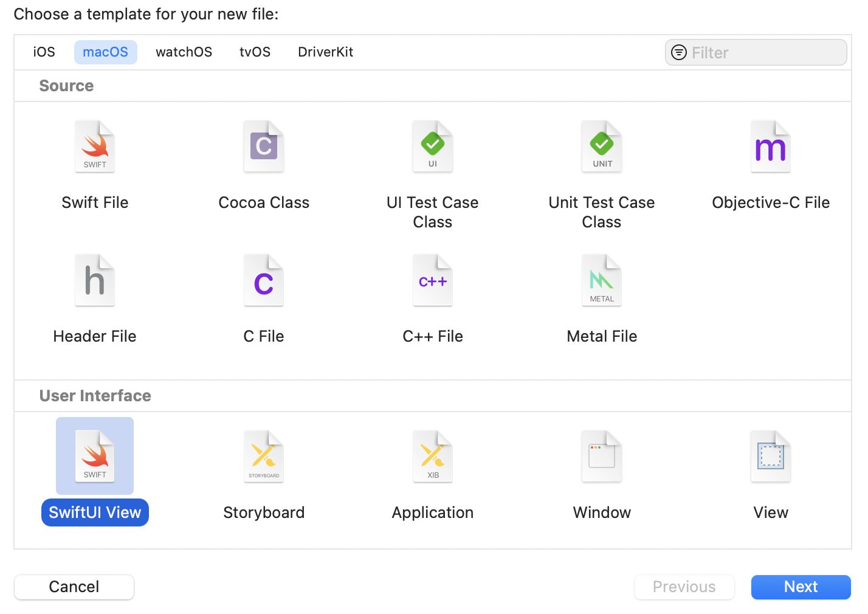The width and height of the screenshot is (868, 614).
Task: Select the View template icon
Action: click(x=771, y=457)
